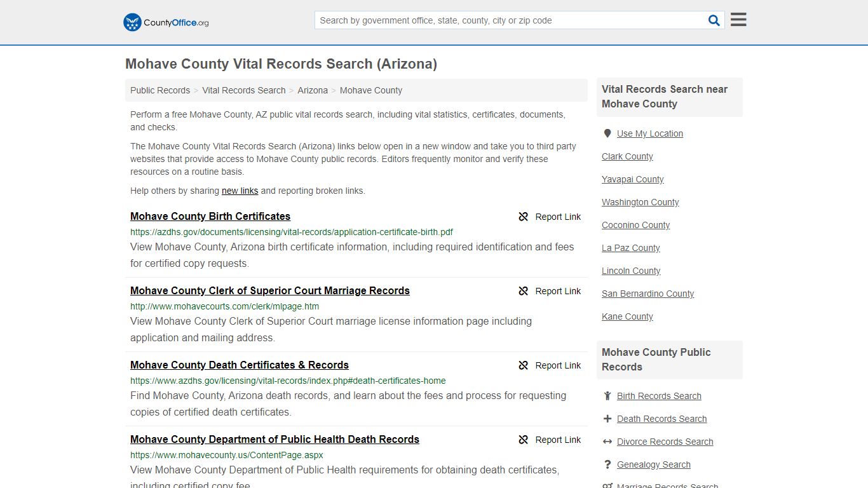
Task: Click the location pin icon
Action: pyautogui.click(x=607, y=133)
